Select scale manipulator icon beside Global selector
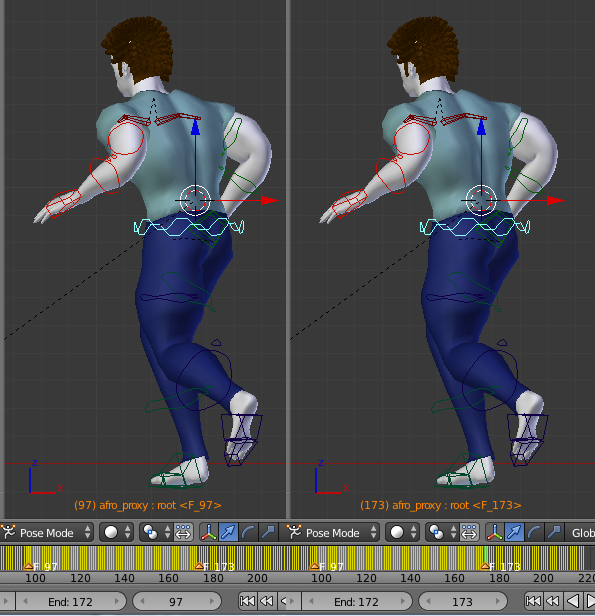The height and width of the screenshot is (616, 595). [x=554, y=533]
